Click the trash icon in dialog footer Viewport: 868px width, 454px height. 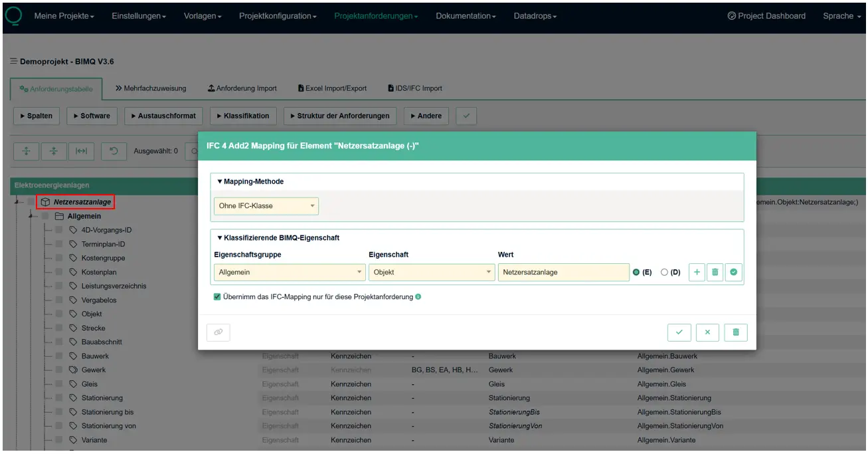pyautogui.click(x=736, y=332)
